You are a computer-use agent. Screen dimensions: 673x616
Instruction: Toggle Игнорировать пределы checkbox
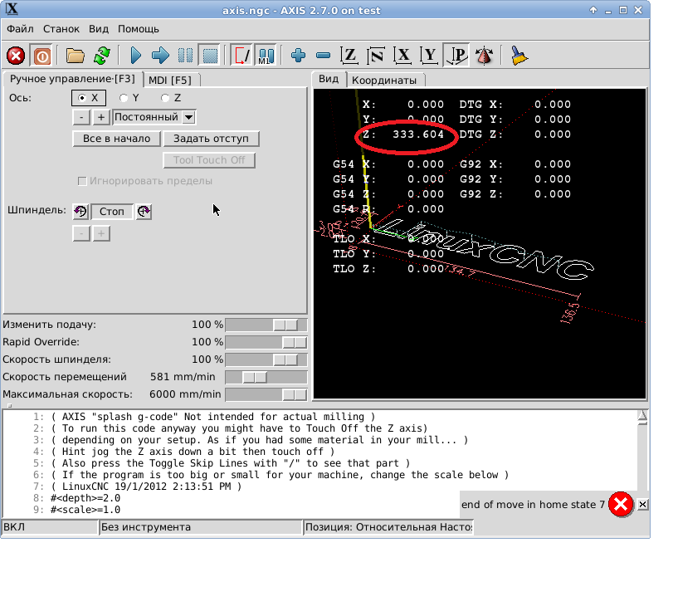82,181
